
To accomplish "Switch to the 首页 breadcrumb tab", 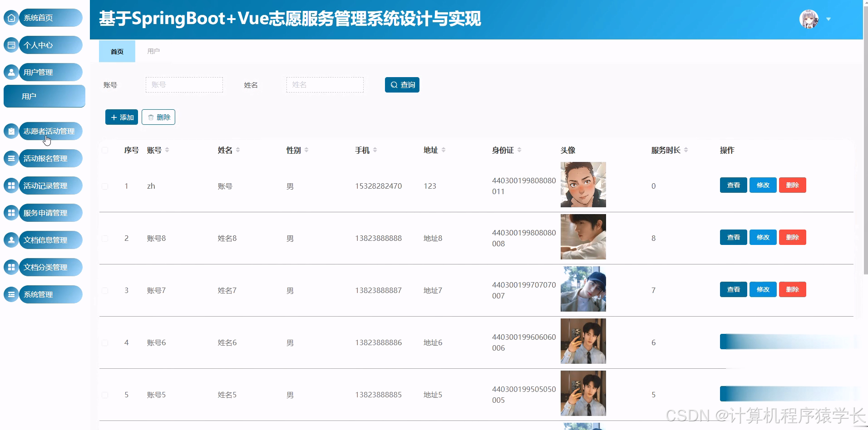I will coord(117,51).
